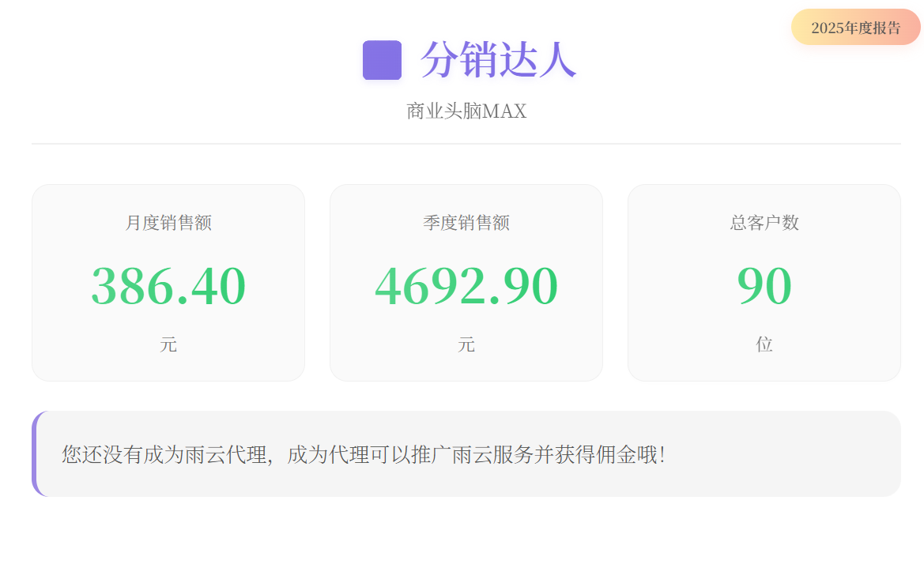Select the 386.40 monthly sales figure

point(168,286)
